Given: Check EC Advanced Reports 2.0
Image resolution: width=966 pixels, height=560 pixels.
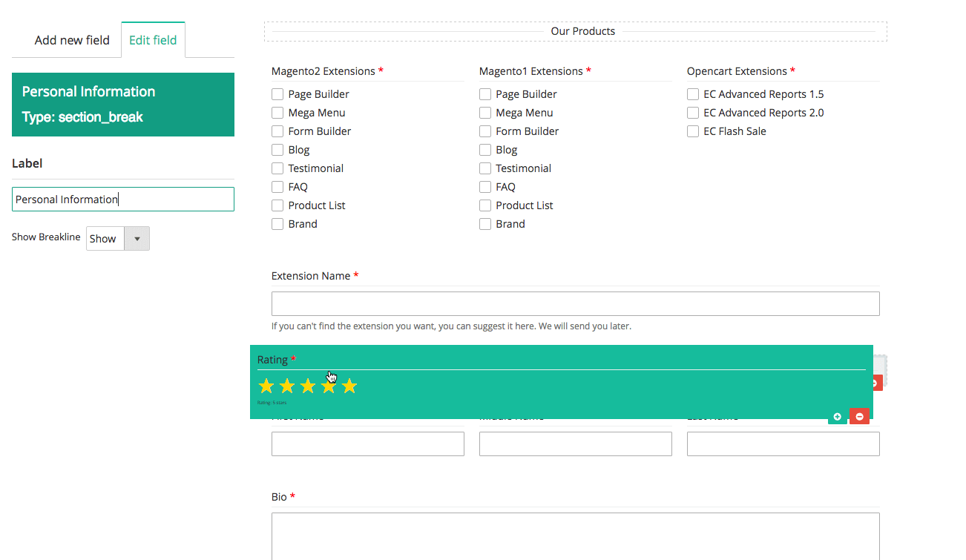Looking at the screenshot, I should tap(693, 113).
